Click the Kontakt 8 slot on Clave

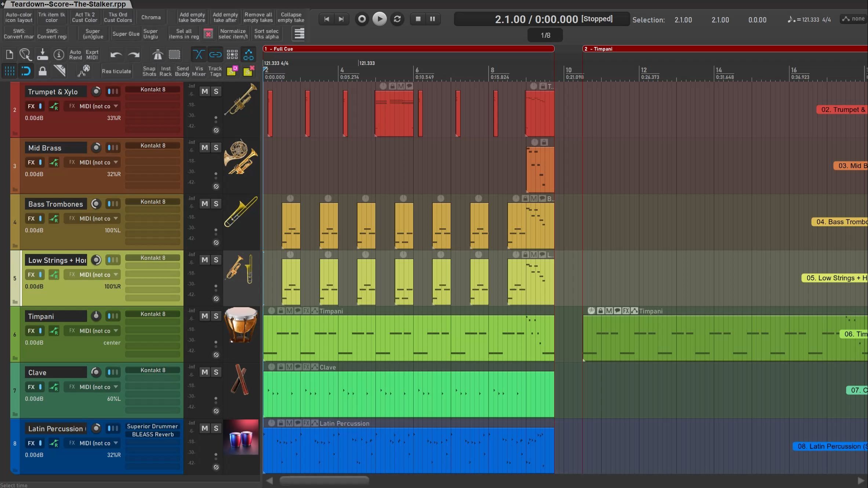153,370
